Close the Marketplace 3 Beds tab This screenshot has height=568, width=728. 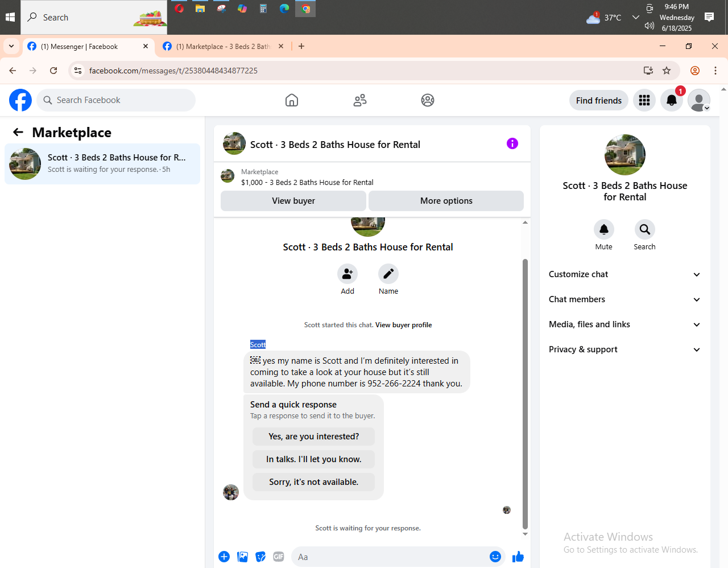pos(281,46)
